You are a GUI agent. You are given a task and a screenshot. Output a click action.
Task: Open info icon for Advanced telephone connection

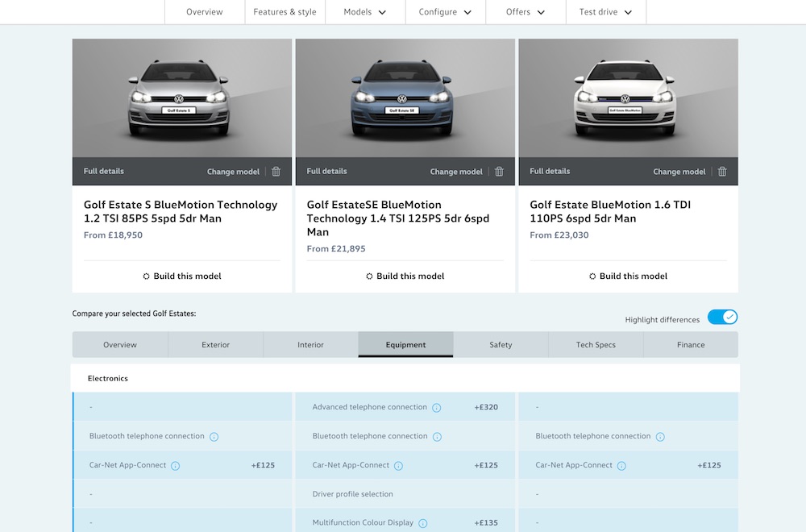(436, 408)
